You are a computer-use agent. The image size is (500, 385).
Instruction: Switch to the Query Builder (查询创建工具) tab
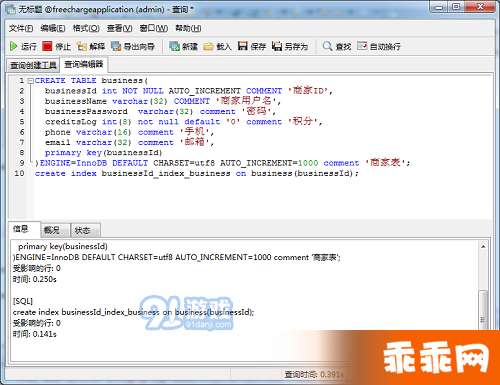tap(33, 65)
